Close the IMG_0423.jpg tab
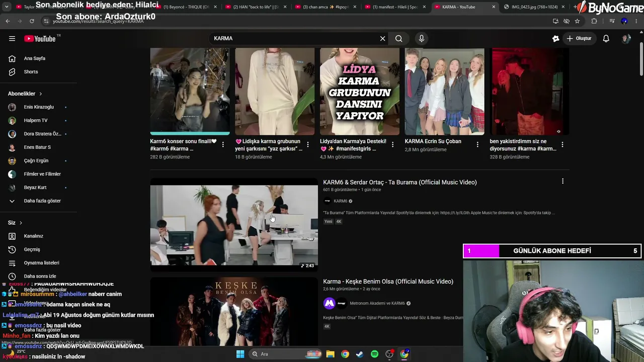The height and width of the screenshot is (362, 644). point(562,7)
